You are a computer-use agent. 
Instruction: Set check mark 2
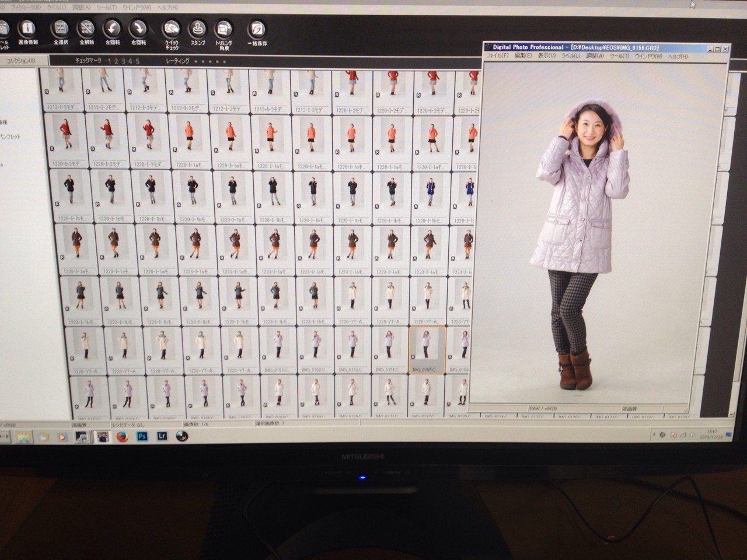point(117,61)
